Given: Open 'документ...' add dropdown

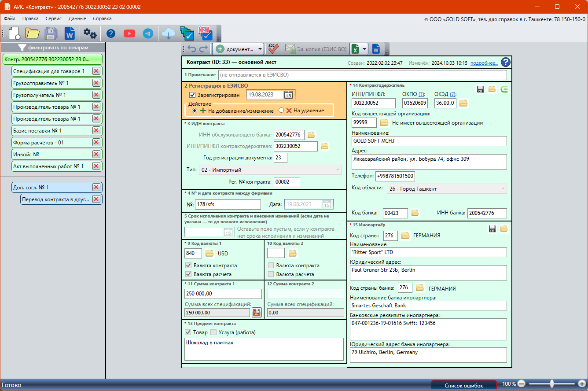Looking at the screenshot, I should coord(239,49).
